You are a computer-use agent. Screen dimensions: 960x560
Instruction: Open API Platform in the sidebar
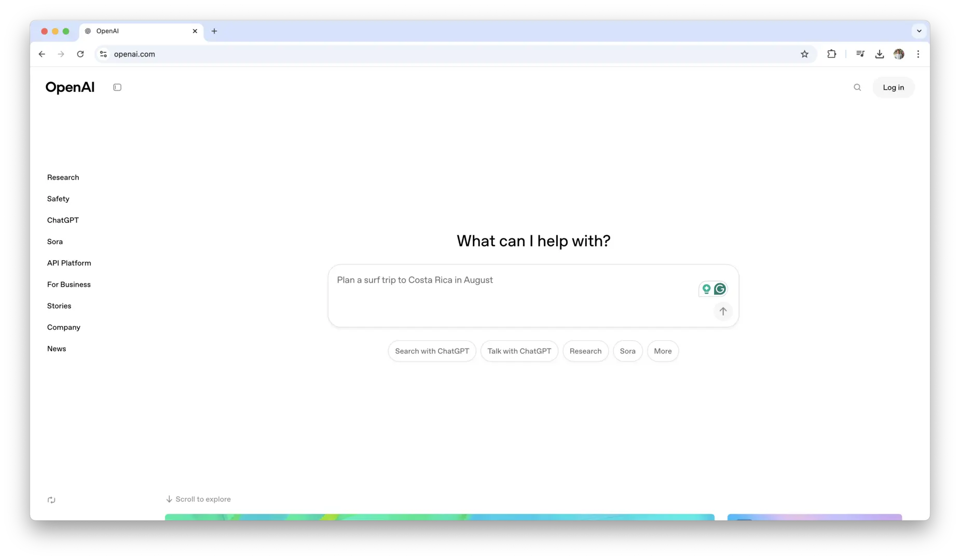pyautogui.click(x=69, y=263)
